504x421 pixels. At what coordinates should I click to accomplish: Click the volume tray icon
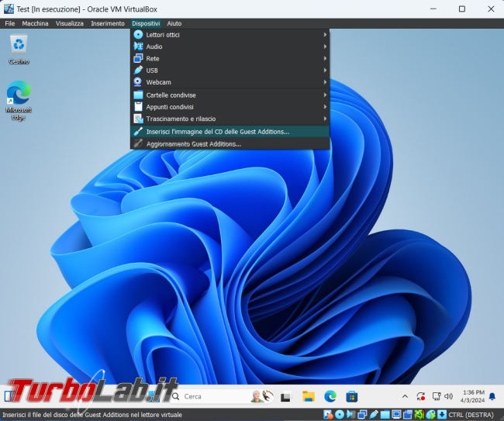click(448, 396)
